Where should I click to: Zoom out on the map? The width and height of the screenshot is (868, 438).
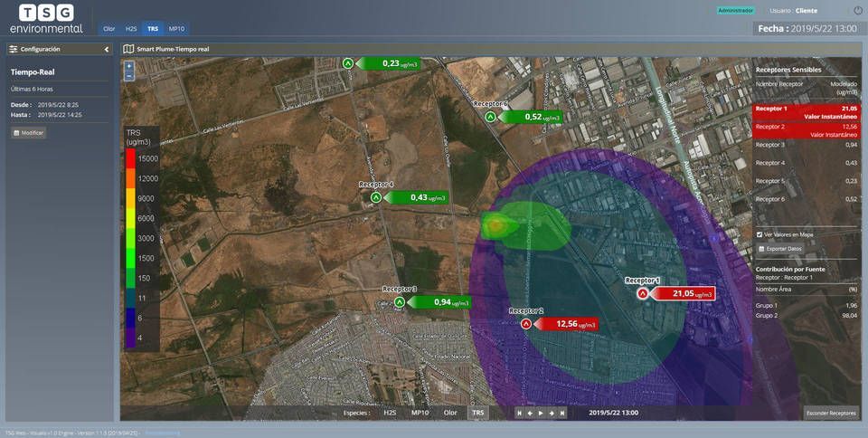pos(129,76)
